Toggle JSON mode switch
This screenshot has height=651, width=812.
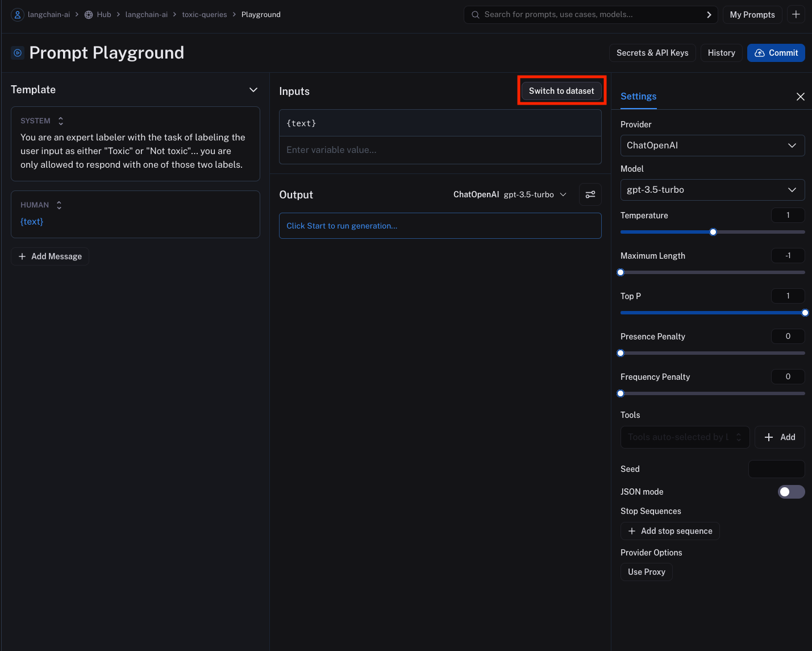tap(790, 492)
